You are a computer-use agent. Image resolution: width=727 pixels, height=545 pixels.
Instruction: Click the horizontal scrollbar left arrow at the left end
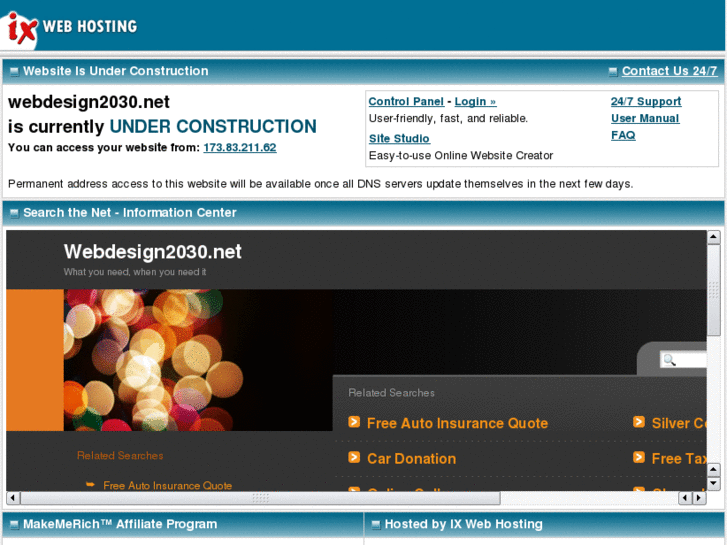click(x=13, y=498)
